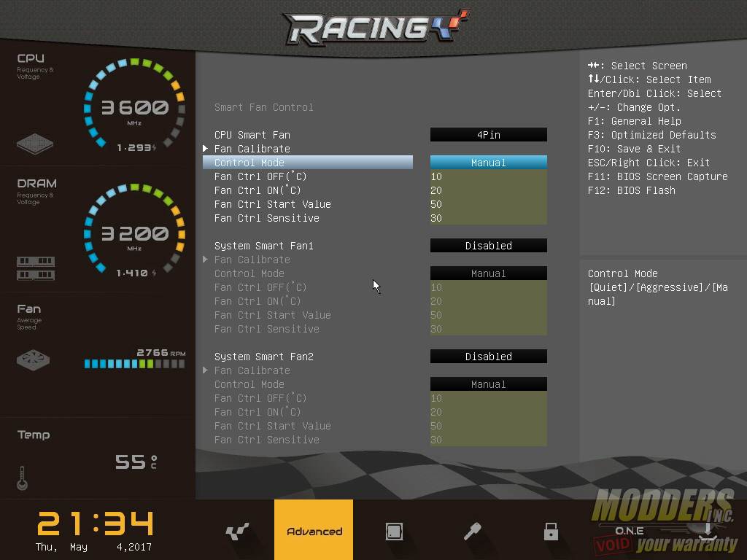Edit CPU Fan Ctrl Sensitive value 30
This screenshot has height=560, width=747.
click(x=488, y=218)
